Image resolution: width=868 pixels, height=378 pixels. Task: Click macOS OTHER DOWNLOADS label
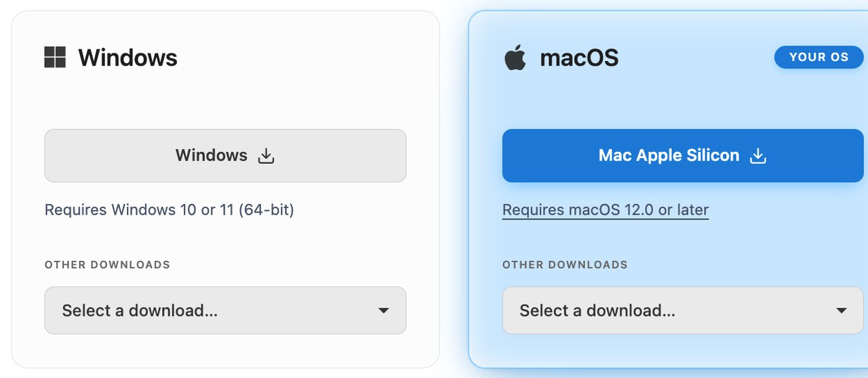point(565,265)
